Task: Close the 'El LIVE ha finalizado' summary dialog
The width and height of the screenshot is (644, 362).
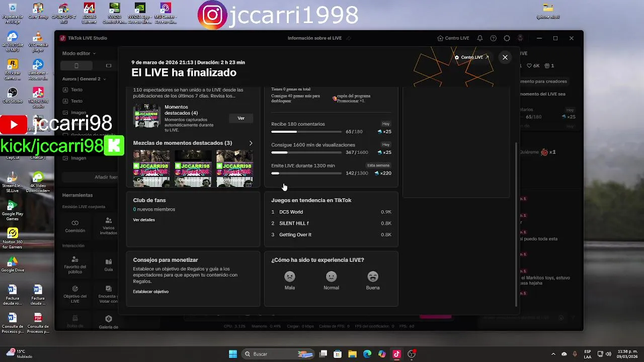Action: tap(505, 57)
